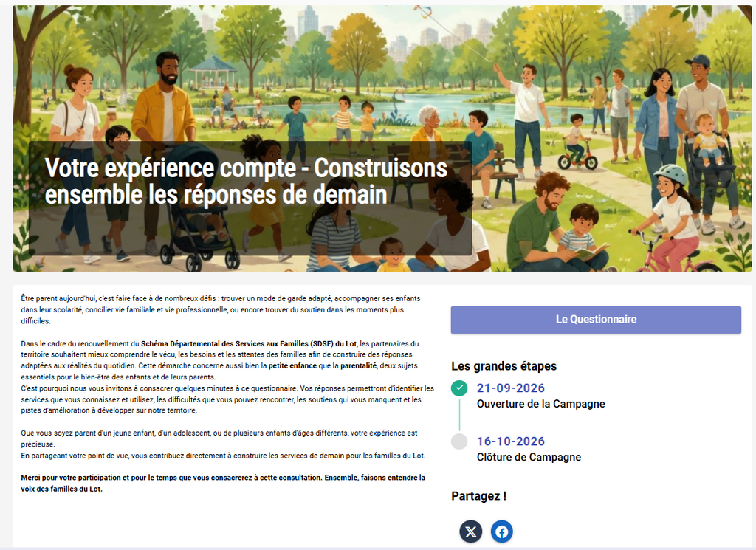Select the 16-10-2026 closing date
The height and width of the screenshot is (550, 756).
(511, 441)
